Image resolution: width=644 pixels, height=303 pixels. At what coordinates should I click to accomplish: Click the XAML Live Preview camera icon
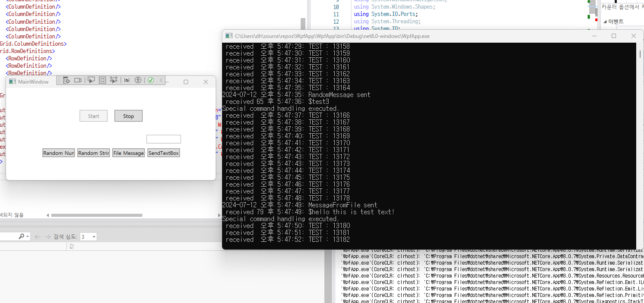pyautogui.click(x=78, y=80)
